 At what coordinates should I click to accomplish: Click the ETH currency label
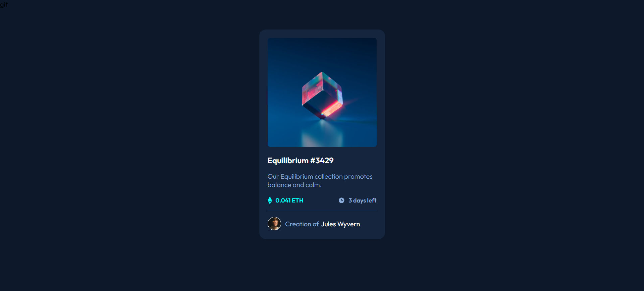pyautogui.click(x=298, y=200)
